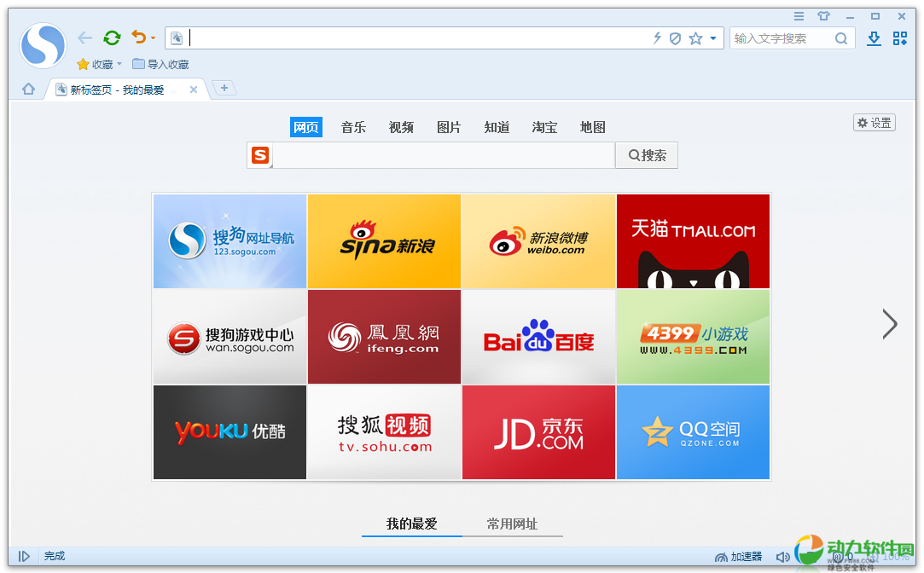Select the 网页 search category
Viewport: 924px width, 573px height.
305,127
